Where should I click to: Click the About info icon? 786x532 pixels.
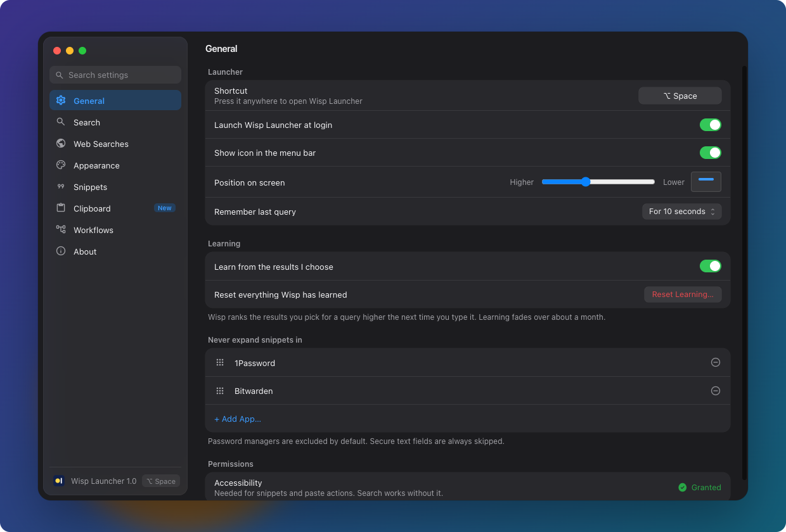pyautogui.click(x=61, y=251)
